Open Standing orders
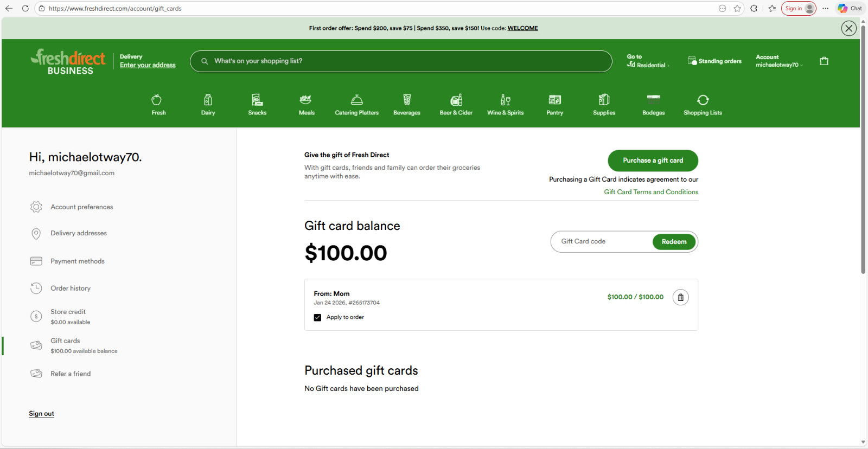The image size is (868, 449). coord(714,61)
